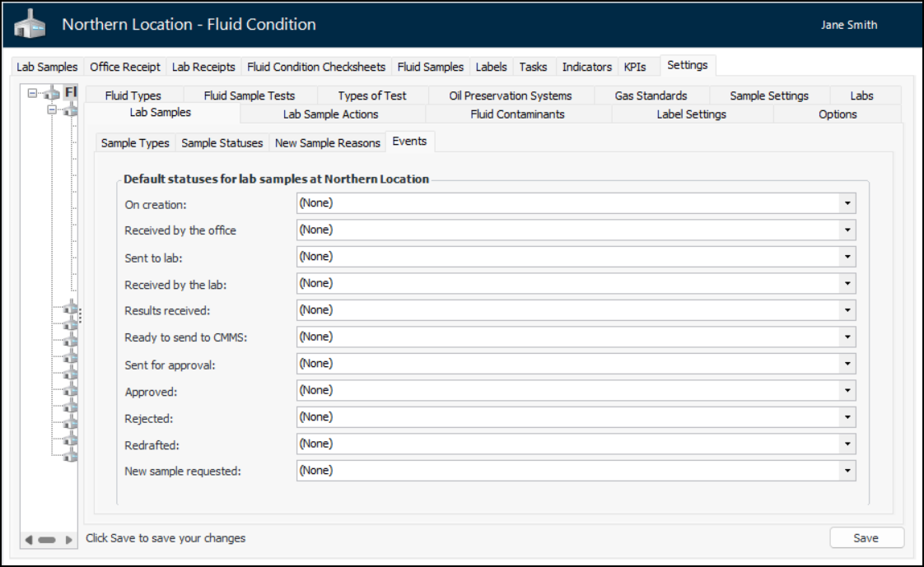This screenshot has height=567, width=924.
Task: Open the Fluid Types settings tab
Action: 133,95
